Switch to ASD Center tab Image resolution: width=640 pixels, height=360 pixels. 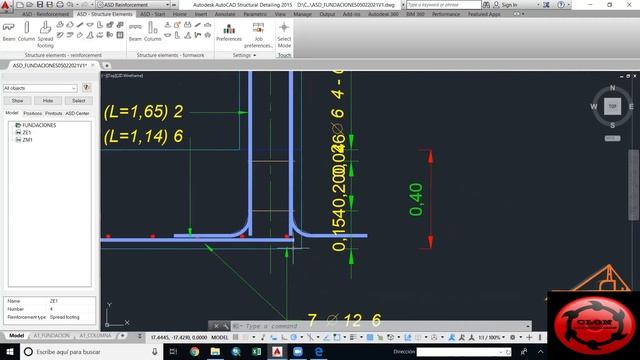[77, 113]
